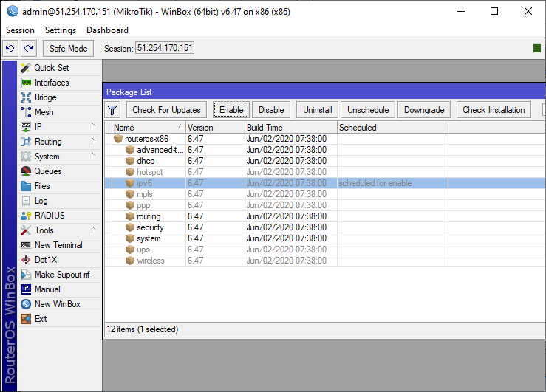Open RADIUS in the sidebar

tap(59, 216)
